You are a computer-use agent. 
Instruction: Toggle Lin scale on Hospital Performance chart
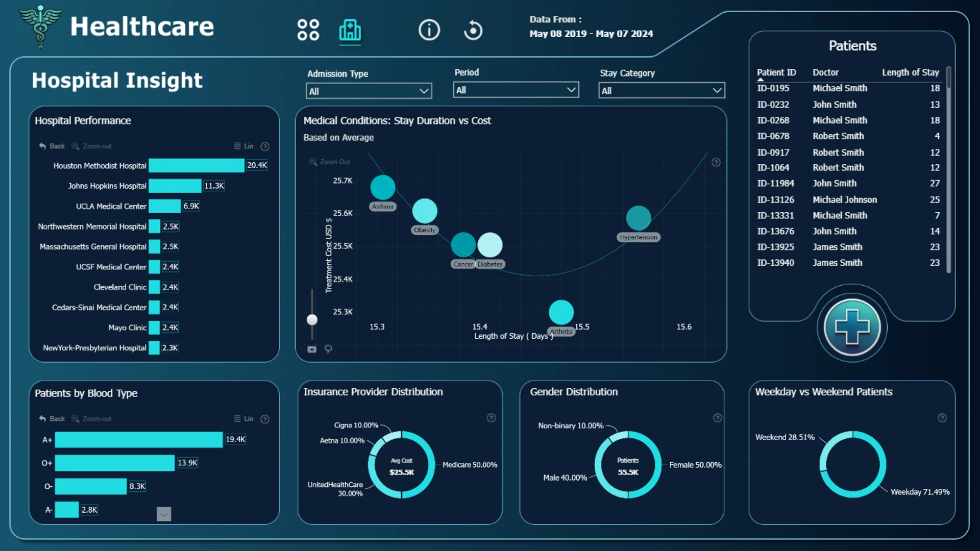pos(243,146)
